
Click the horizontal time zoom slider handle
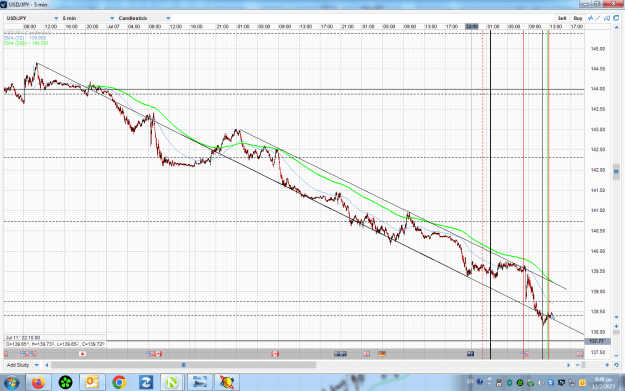pos(583,365)
